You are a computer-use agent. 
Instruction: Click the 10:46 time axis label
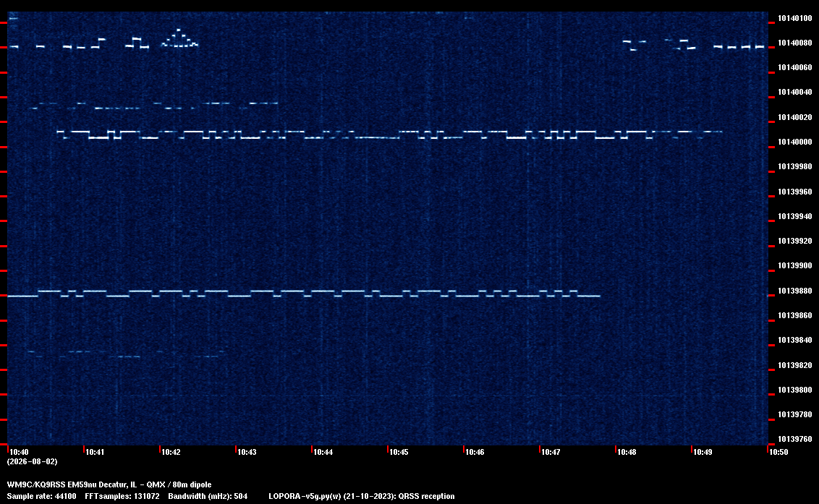point(475,452)
